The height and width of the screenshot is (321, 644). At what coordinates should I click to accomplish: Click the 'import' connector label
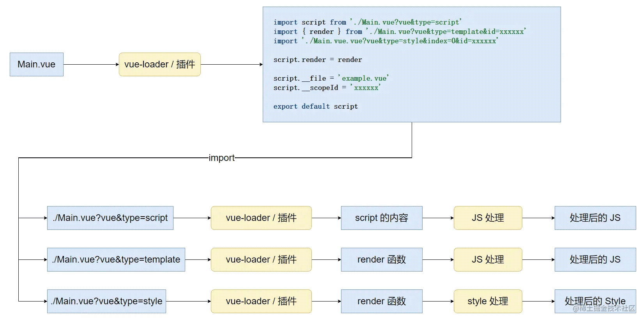click(x=221, y=158)
